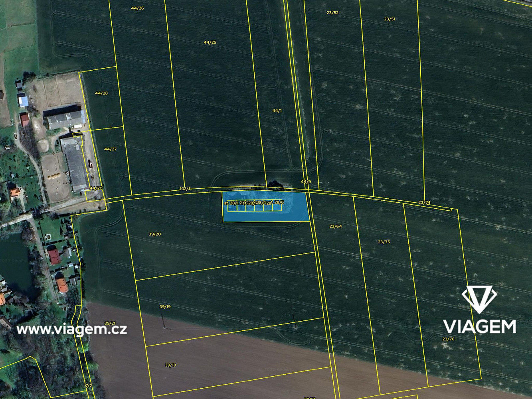This screenshot has height=399, width=532.
Task: Click the 7/2 parcel label
Action: pos(89,386)
